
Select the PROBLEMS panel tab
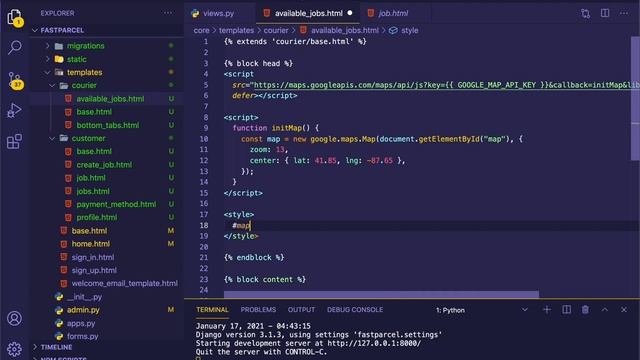[x=258, y=310]
